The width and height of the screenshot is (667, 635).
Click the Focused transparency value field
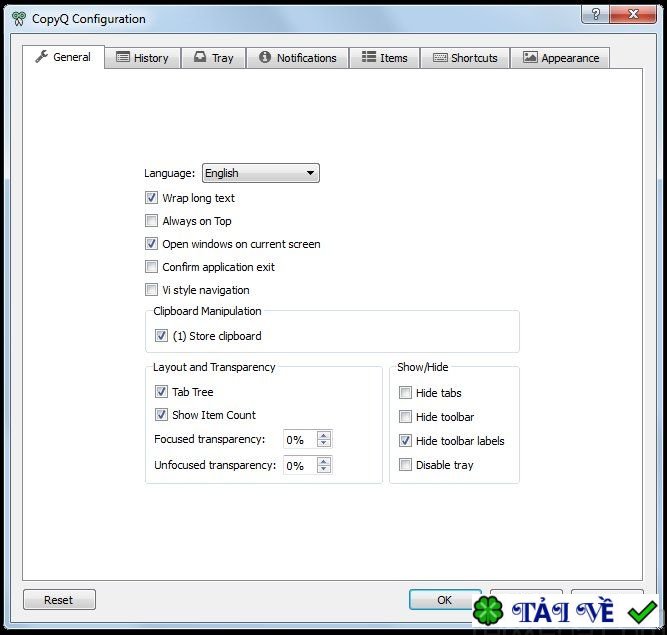point(300,440)
